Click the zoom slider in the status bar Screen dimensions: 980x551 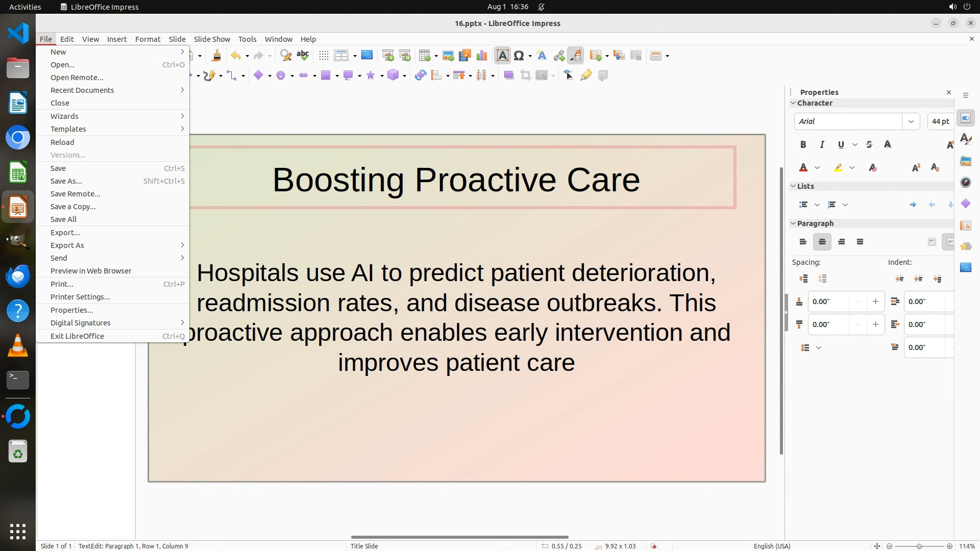919,546
